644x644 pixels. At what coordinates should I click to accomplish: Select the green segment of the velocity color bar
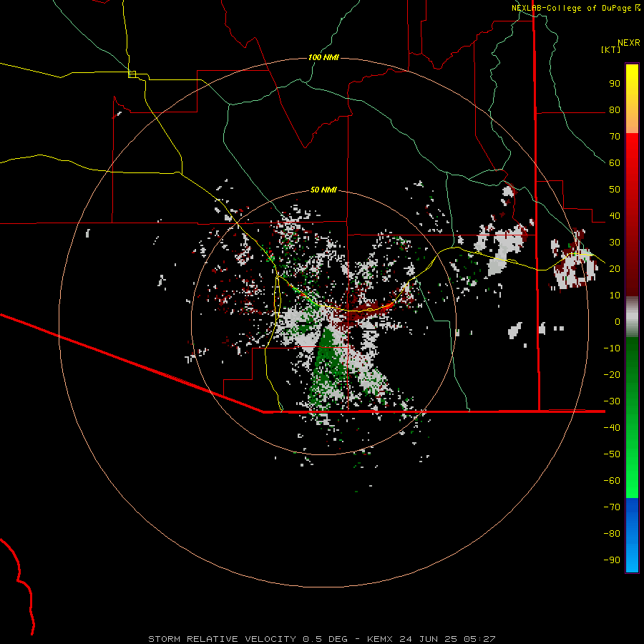tap(632, 417)
